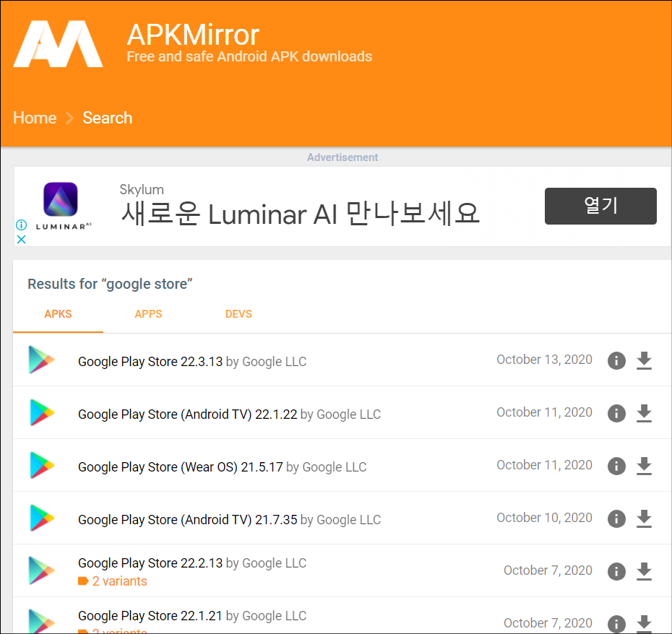Screen dimensions: 672x634
Task: Show info for Wear OS 21.5.17
Action: pyautogui.click(x=616, y=466)
